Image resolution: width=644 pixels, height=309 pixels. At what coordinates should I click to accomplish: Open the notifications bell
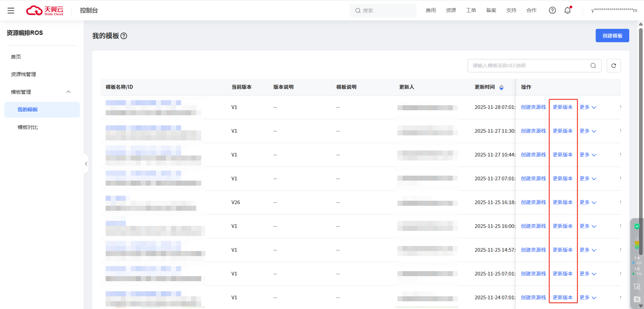coord(568,10)
